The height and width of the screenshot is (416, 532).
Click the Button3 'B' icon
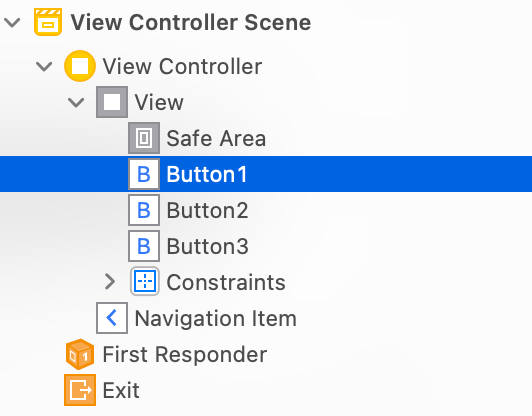coord(144,246)
